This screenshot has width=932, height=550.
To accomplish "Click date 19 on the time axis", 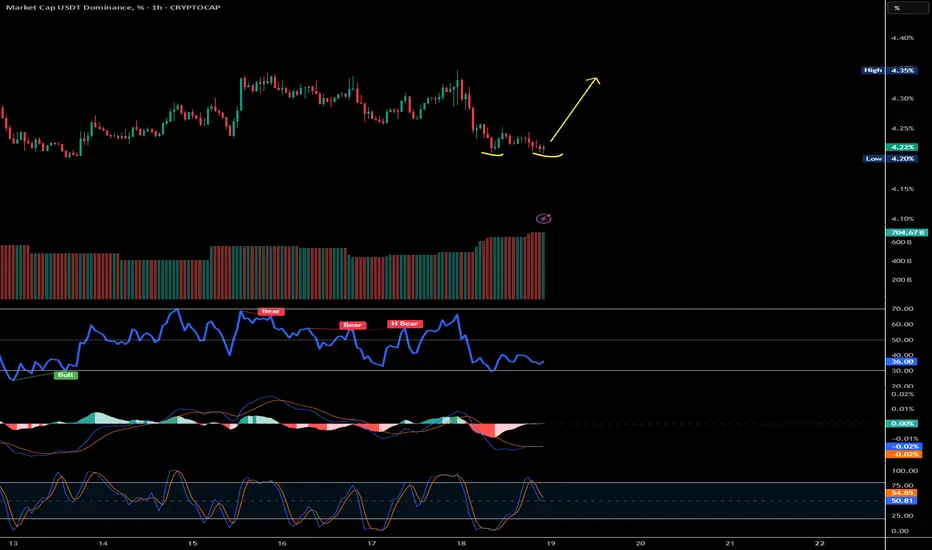I will click(x=550, y=543).
